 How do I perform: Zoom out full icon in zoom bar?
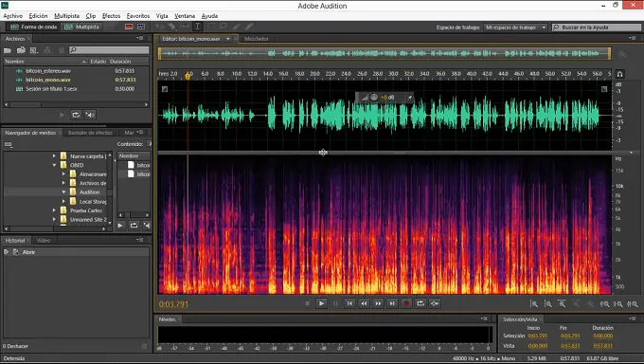(590, 304)
